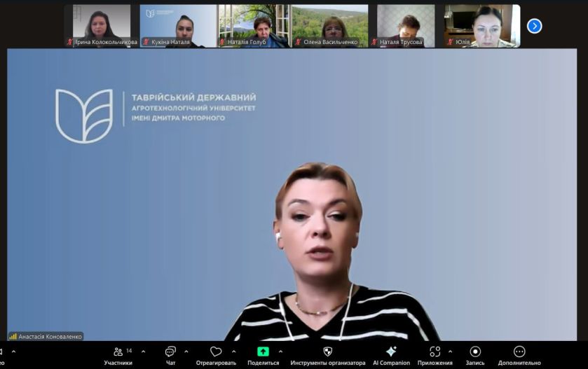Open the Приложения apps icon
588x369 pixels.
435,351
